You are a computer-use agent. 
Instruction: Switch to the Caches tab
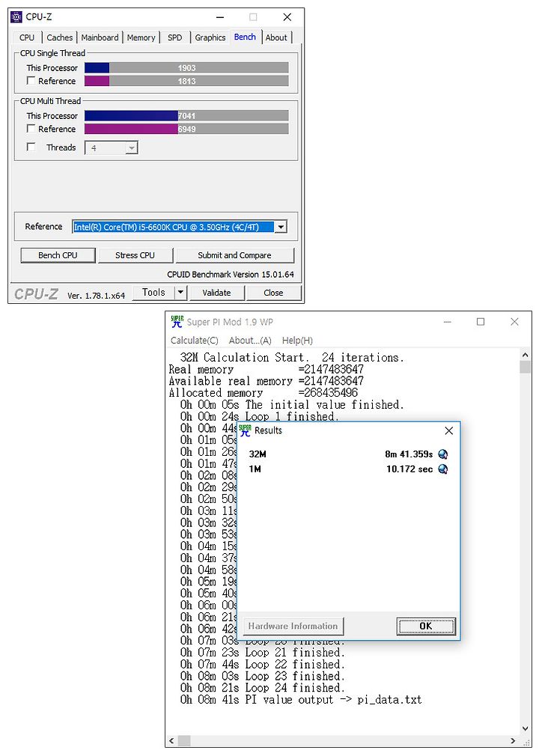tap(60, 37)
